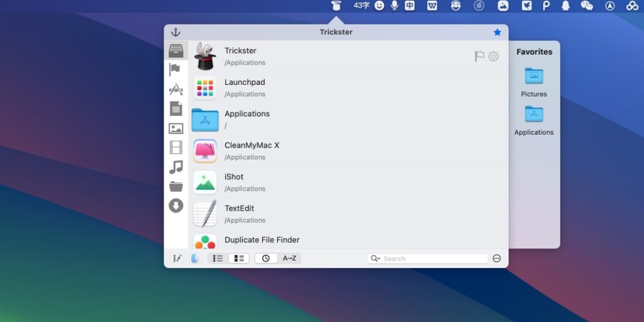Click the TextEdit app icon in list
The height and width of the screenshot is (322, 644).
pyautogui.click(x=205, y=214)
